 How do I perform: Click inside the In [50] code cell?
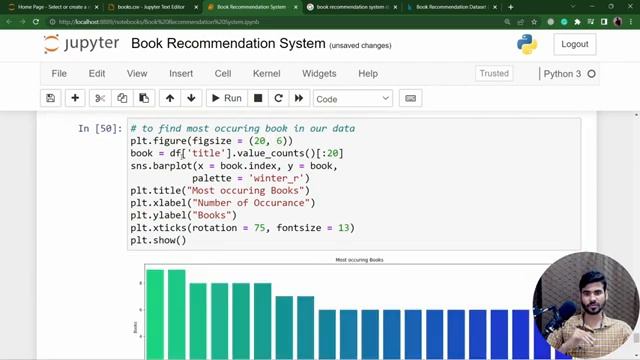pyautogui.click(x=354, y=184)
